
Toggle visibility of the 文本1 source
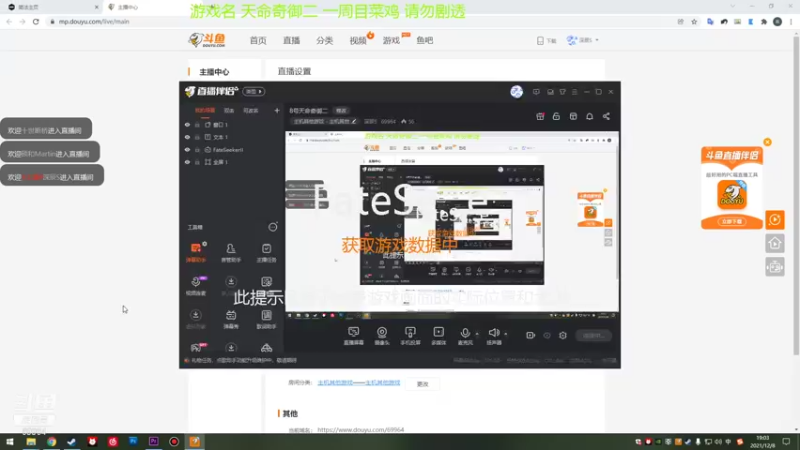[x=187, y=137]
